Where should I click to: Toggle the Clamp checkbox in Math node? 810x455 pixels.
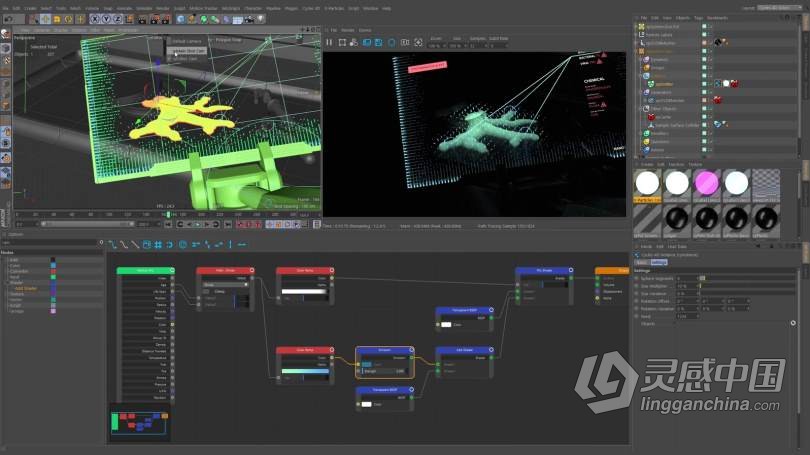(x=207, y=291)
